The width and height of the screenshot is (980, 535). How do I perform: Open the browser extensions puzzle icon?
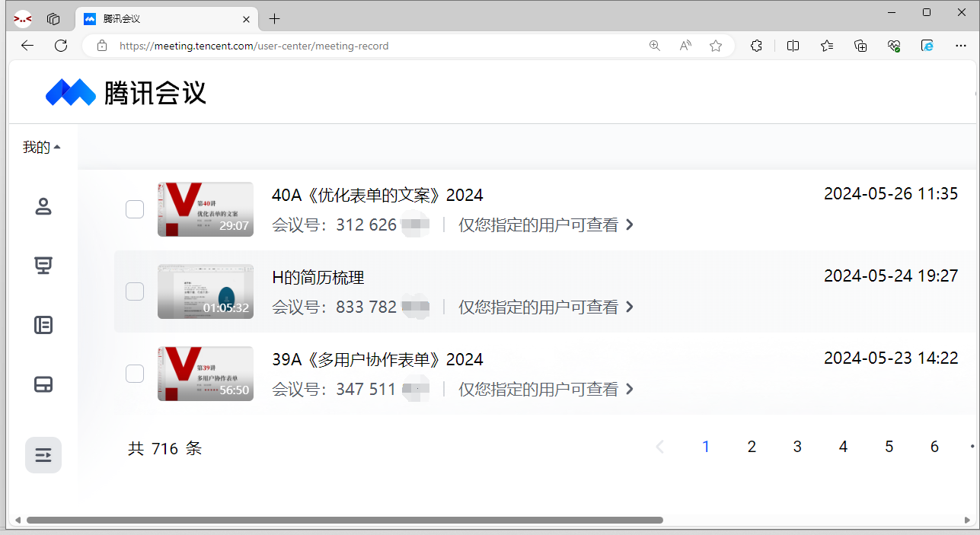tap(756, 46)
